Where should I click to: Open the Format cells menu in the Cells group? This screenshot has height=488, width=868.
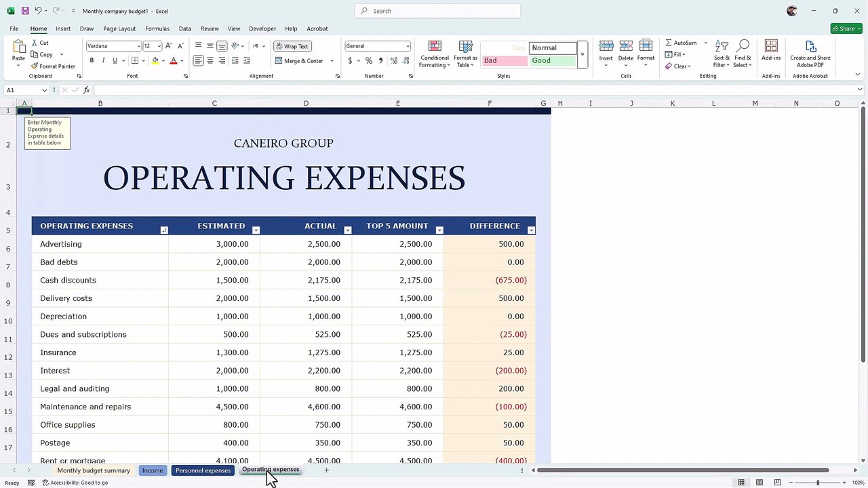(646, 52)
